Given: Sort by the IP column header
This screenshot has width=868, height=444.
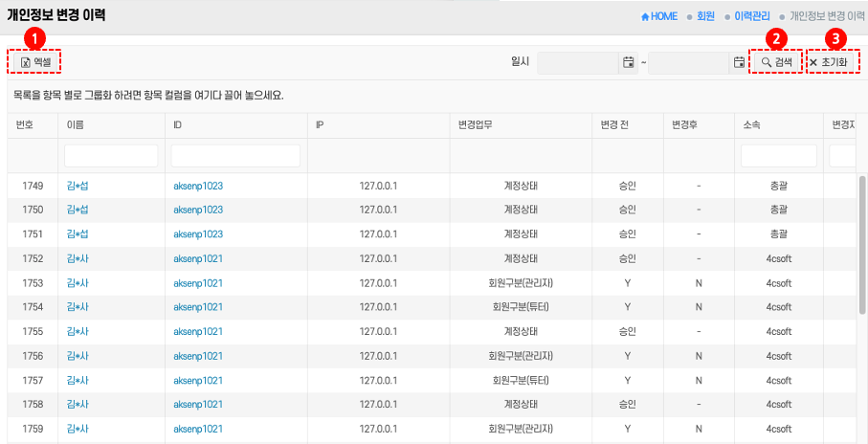Looking at the screenshot, I should coord(319,125).
